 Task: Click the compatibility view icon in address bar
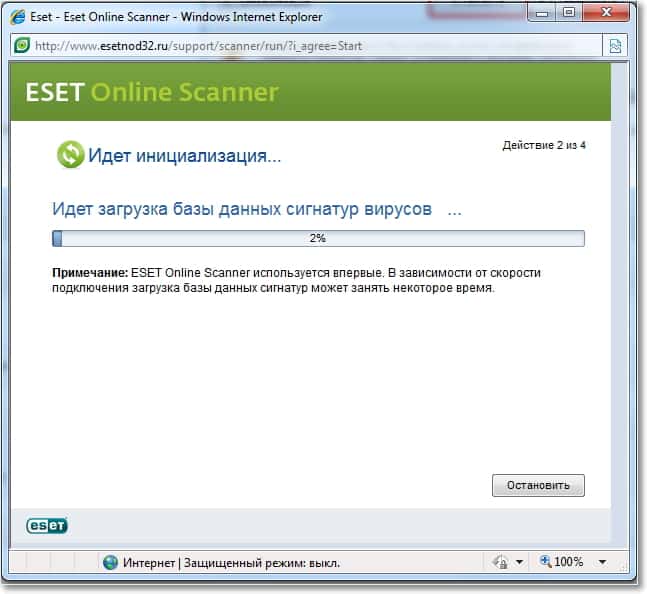(x=615, y=46)
